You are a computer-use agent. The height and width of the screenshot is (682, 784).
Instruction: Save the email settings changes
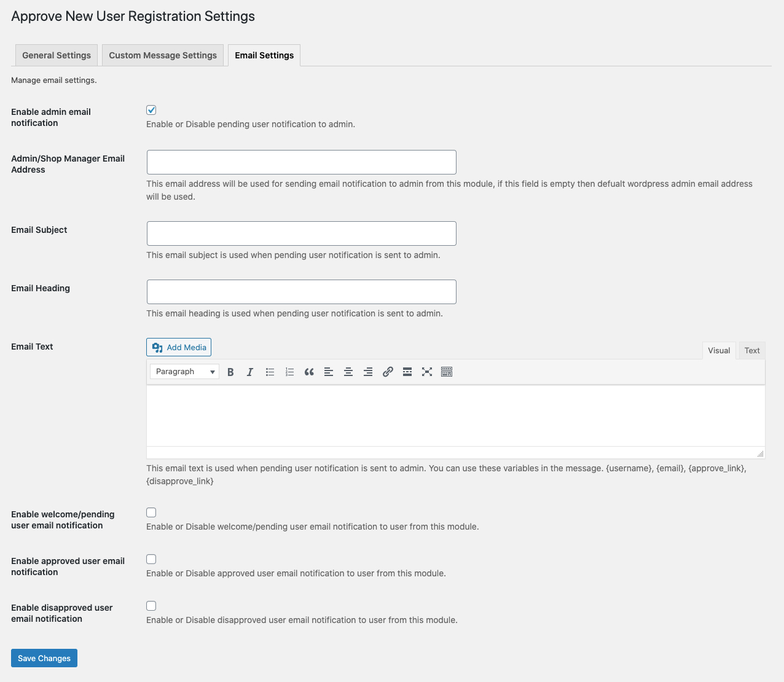click(44, 657)
